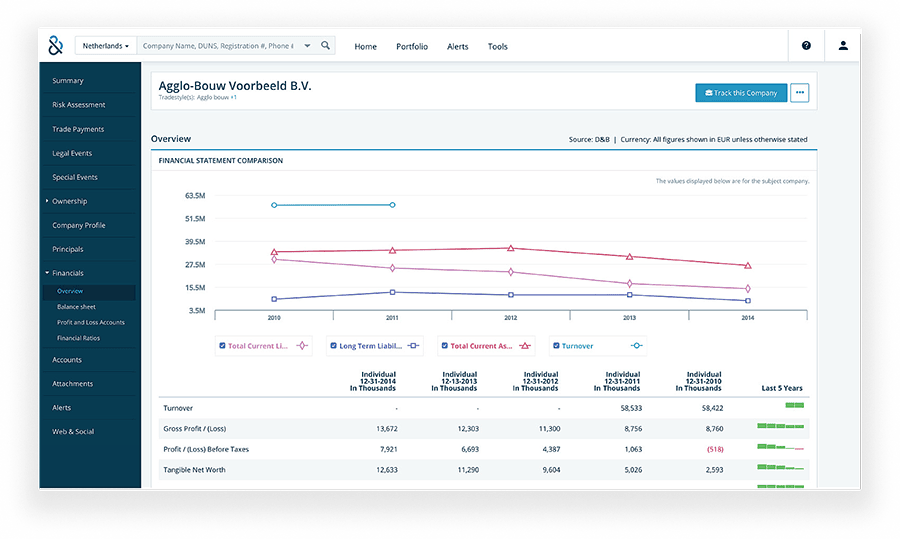Toggle the Turnover series checkbox
The width and height of the screenshot is (900, 539).
point(556,346)
